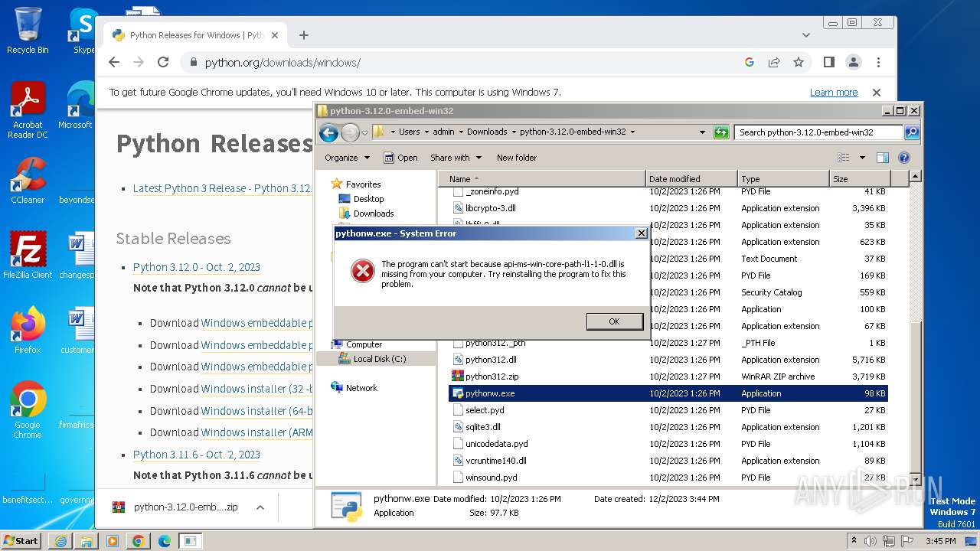The height and width of the screenshot is (551, 980).
Task: Refresh the Explorer folder view
Action: 721,132
